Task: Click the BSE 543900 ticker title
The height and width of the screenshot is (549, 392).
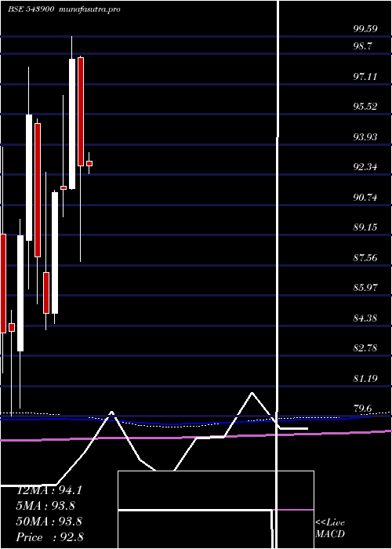Action: [x=31, y=9]
